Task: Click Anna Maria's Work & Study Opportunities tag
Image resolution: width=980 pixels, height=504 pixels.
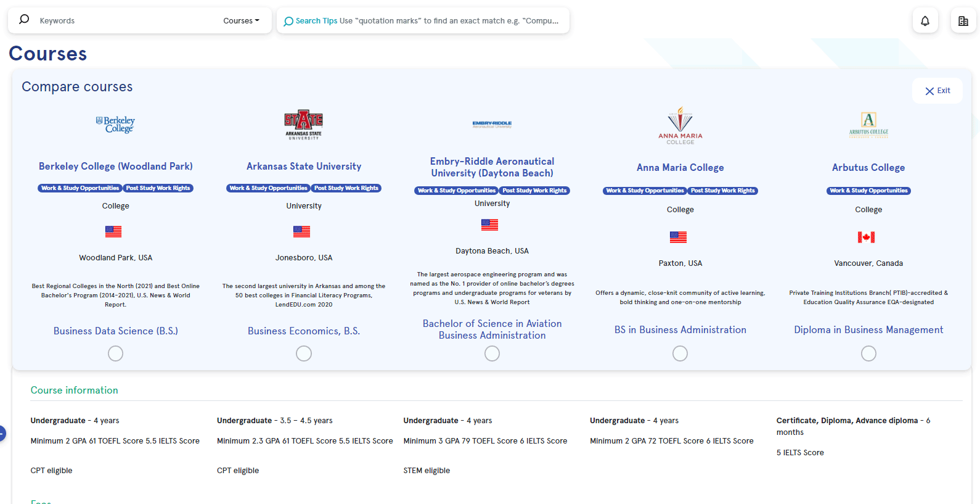Action: (645, 191)
